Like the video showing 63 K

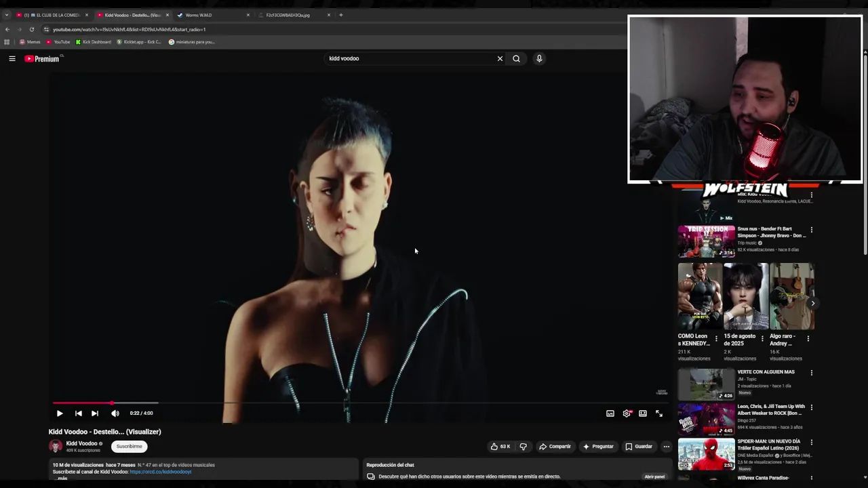[500, 447]
